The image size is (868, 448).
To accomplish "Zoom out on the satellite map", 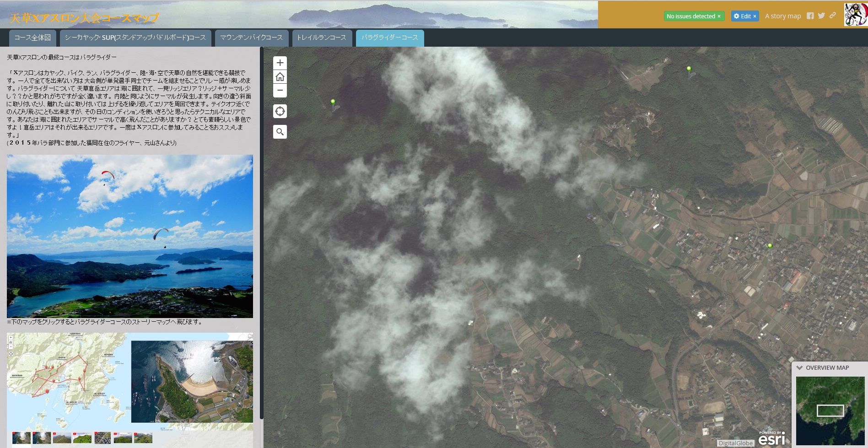I will coord(280,91).
